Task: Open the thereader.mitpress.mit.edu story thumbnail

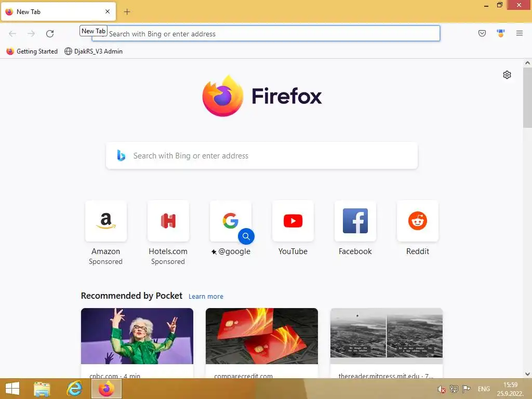Action: 387,336
